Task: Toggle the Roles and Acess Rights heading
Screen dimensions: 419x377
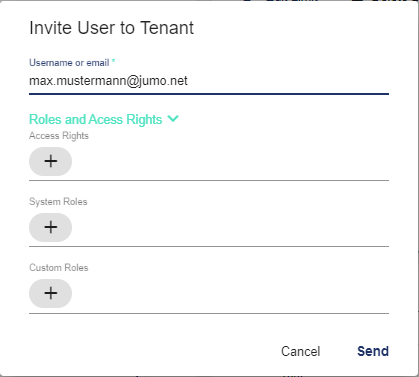Action: click(95, 119)
